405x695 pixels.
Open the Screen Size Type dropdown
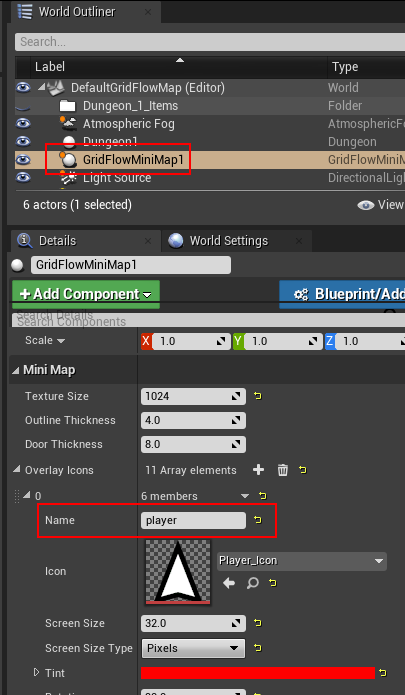pyautogui.click(x=193, y=648)
